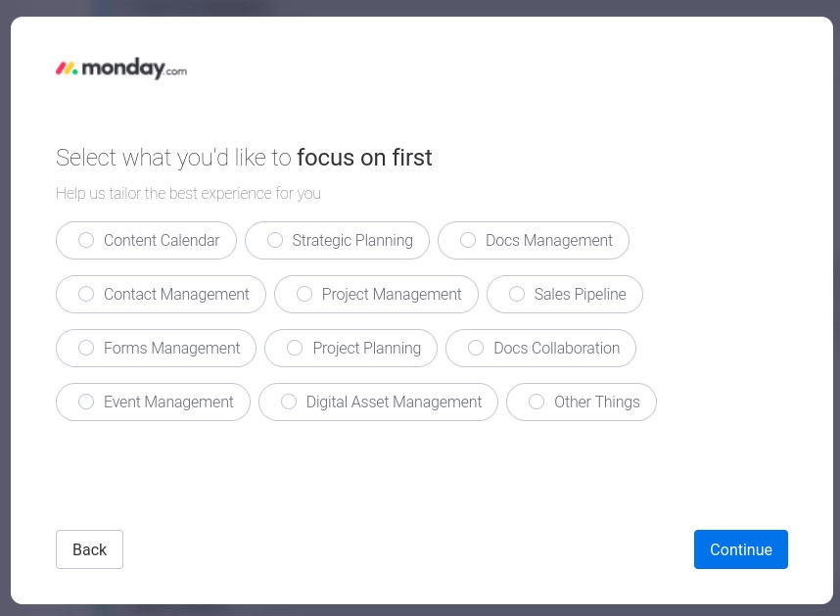Image resolution: width=840 pixels, height=616 pixels.
Task: Pick Digital Asset Management option
Action: (378, 403)
